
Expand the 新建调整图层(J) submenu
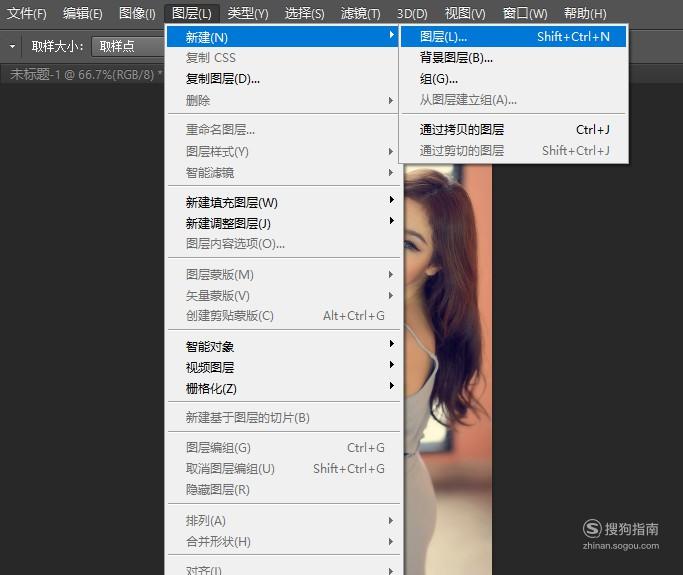tap(283, 223)
